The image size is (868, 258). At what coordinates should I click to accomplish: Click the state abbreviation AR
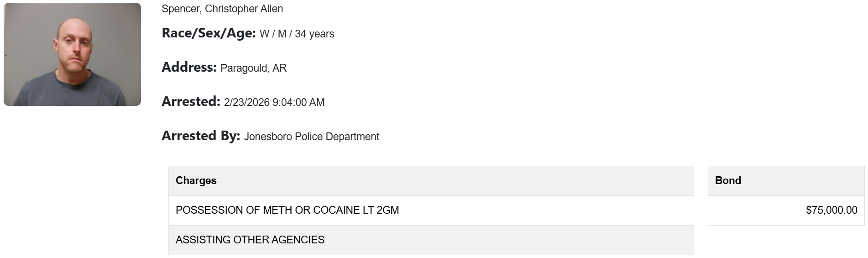280,68
